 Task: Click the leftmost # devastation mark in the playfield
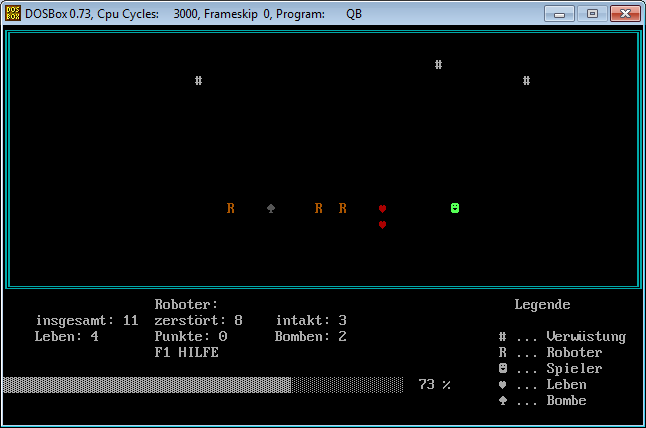(x=199, y=80)
